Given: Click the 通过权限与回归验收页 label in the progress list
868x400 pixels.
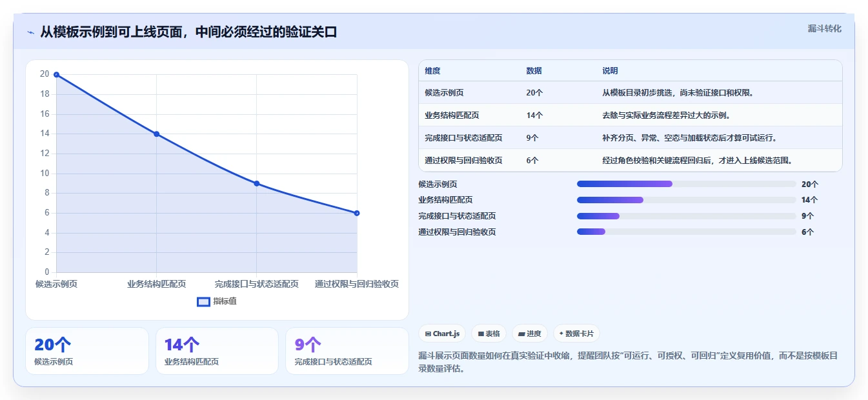Looking at the screenshot, I should (x=457, y=232).
